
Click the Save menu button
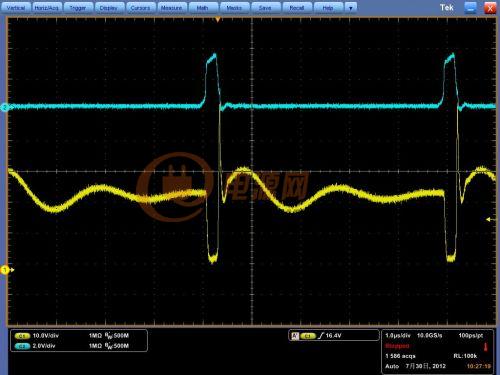(x=265, y=7)
